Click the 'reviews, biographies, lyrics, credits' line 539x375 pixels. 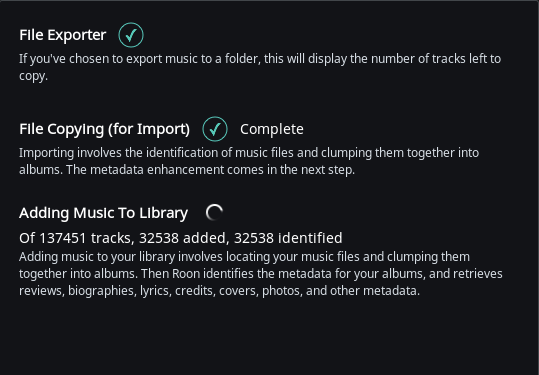point(219,291)
